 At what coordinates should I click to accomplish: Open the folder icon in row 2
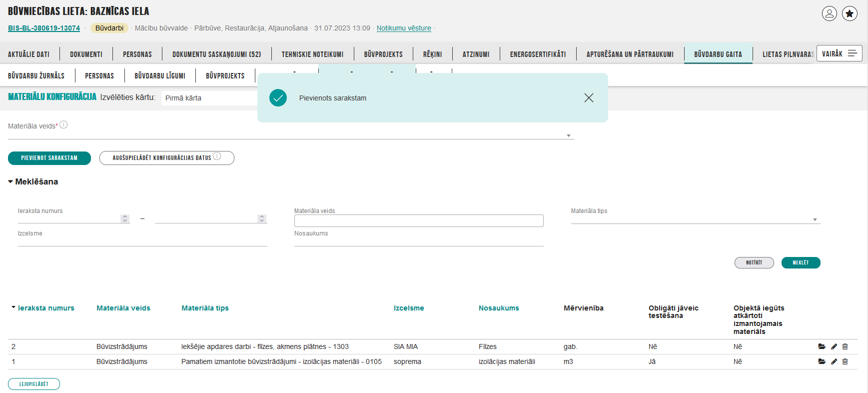point(822,346)
